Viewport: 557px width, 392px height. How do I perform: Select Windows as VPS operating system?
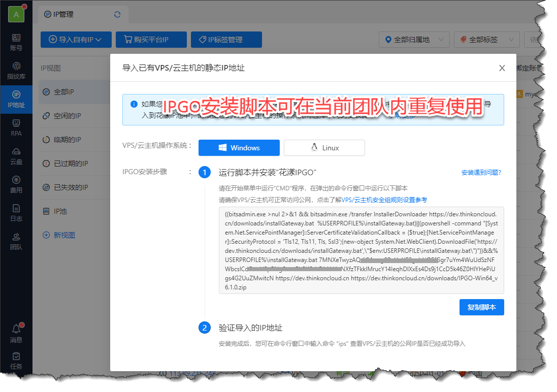tap(239, 148)
